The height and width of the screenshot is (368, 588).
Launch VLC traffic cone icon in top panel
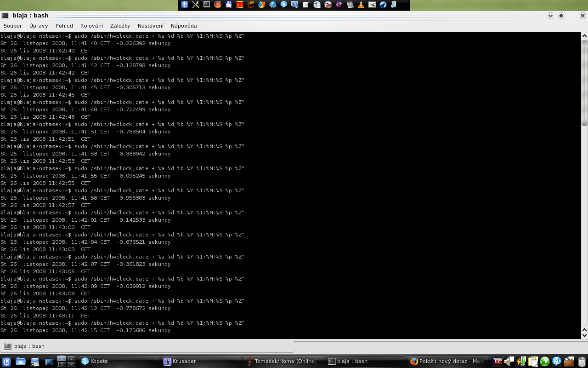point(361,5)
